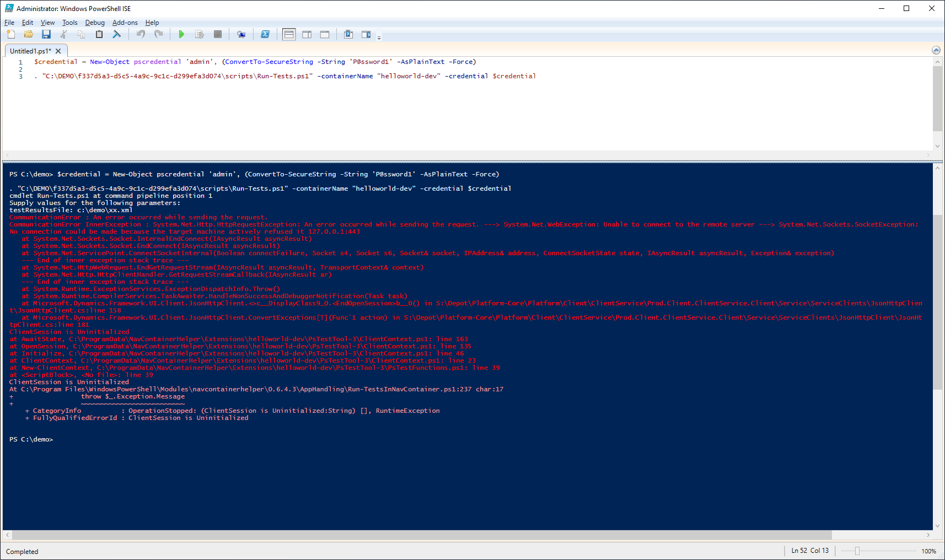Click console scroll right arrow
This screenshot has height=560, width=945.
click(x=928, y=535)
